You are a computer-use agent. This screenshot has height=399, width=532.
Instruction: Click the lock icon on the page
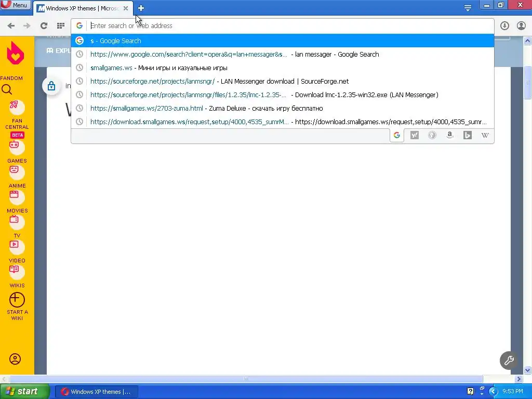point(51,86)
